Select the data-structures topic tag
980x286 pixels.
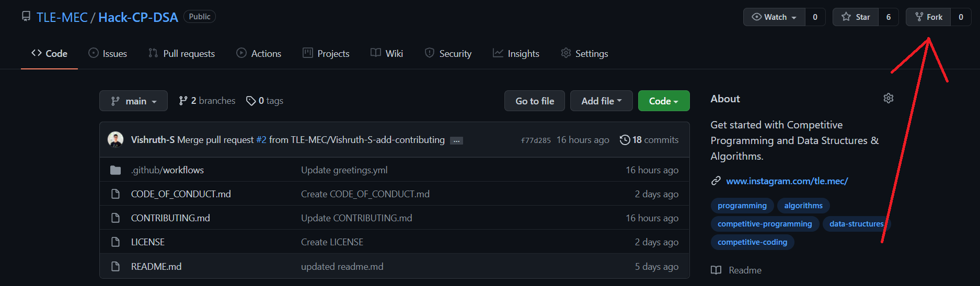pyautogui.click(x=857, y=224)
